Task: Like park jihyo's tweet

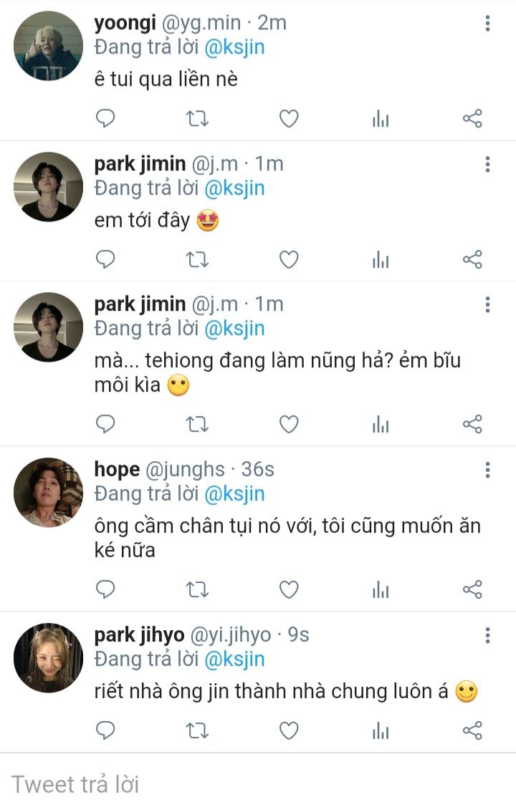Action: click(x=289, y=730)
